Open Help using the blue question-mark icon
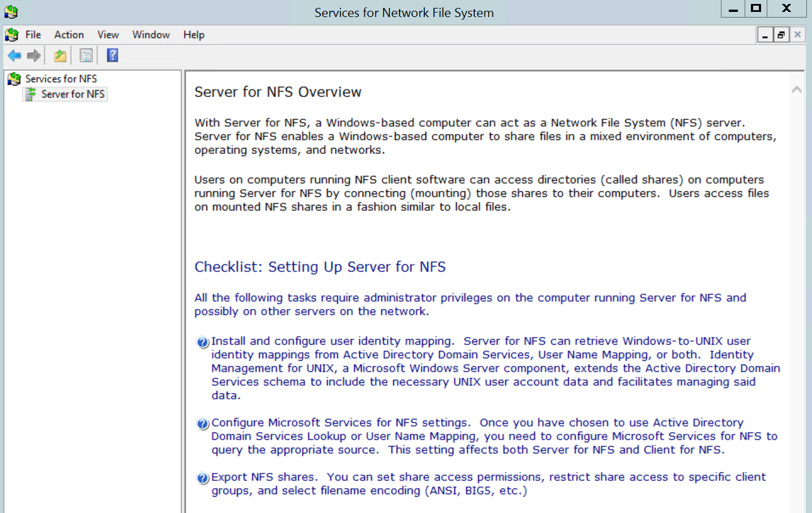812x513 pixels. [x=113, y=55]
